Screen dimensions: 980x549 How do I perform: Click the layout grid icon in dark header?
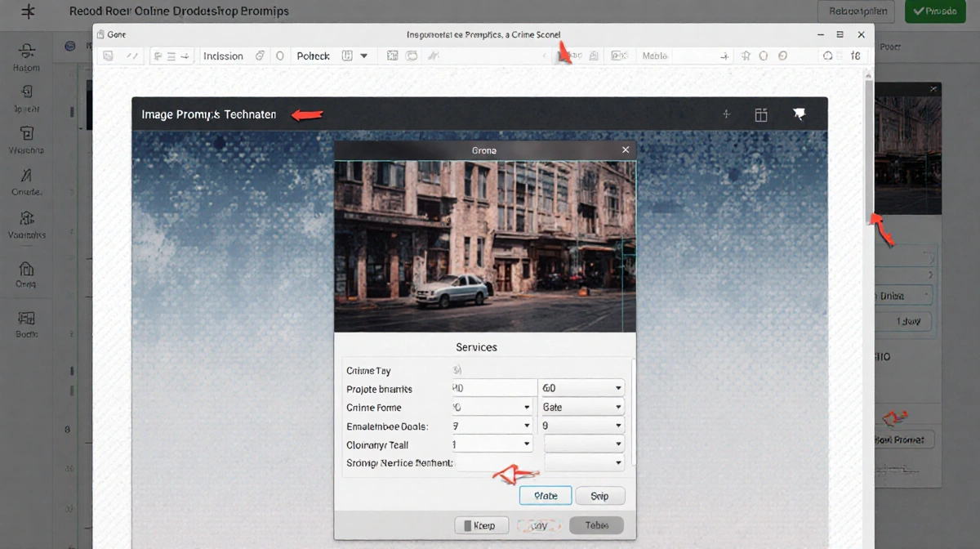click(x=761, y=114)
